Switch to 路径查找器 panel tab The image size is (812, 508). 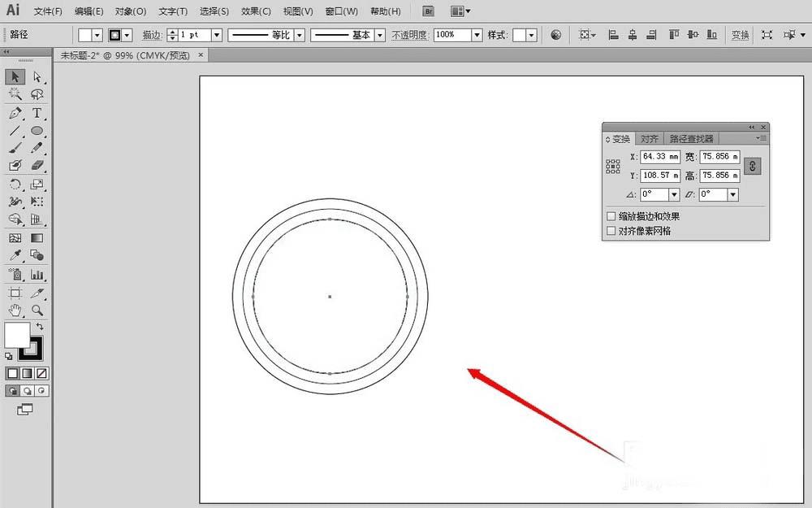(691, 138)
